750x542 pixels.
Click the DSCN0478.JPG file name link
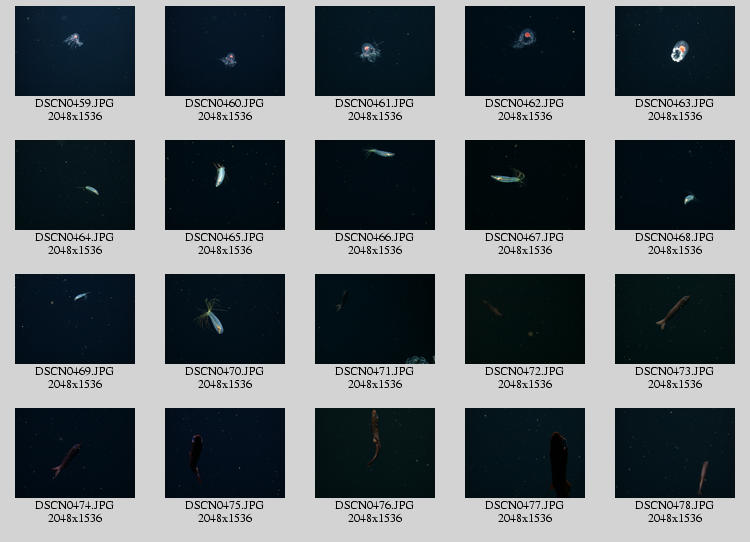[x=674, y=505]
